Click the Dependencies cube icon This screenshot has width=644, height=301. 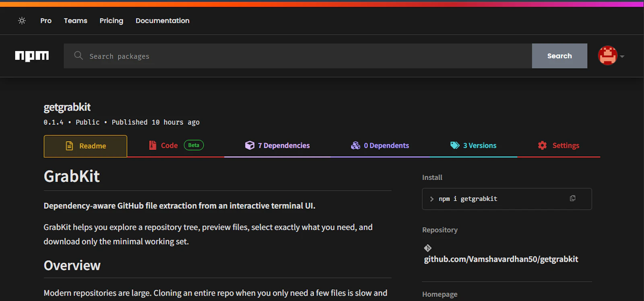coord(250,145)
